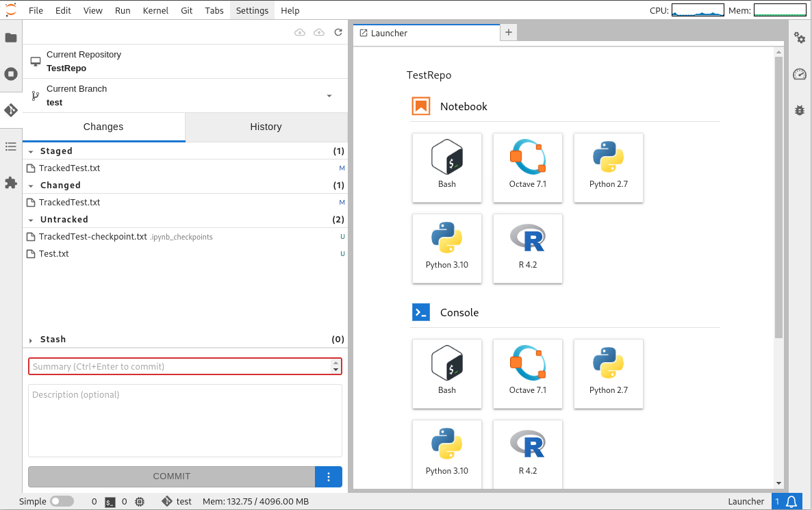Open the Run menu
Image resolution: width=812 pixels, height=510 pixels.
click(x=123, y=10)
